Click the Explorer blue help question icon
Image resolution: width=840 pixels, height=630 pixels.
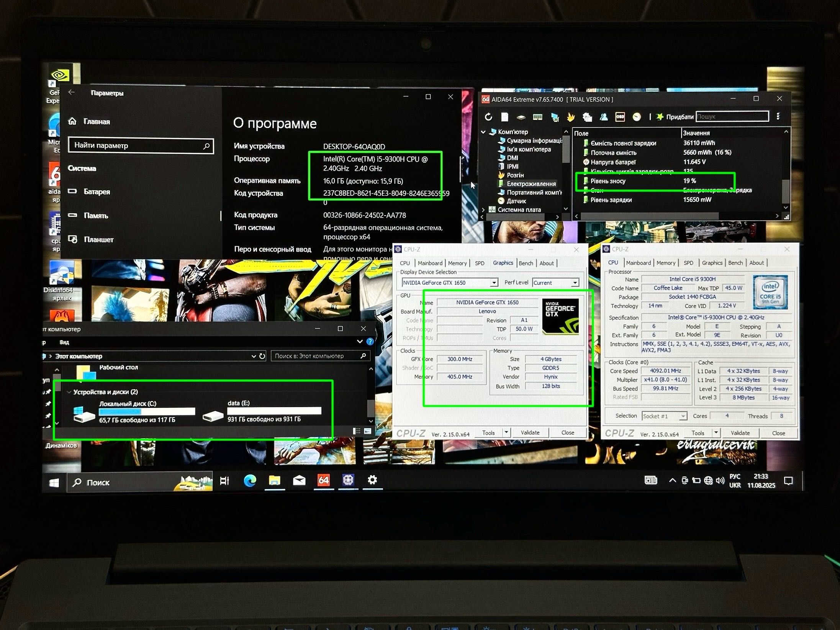pos(370,341)
